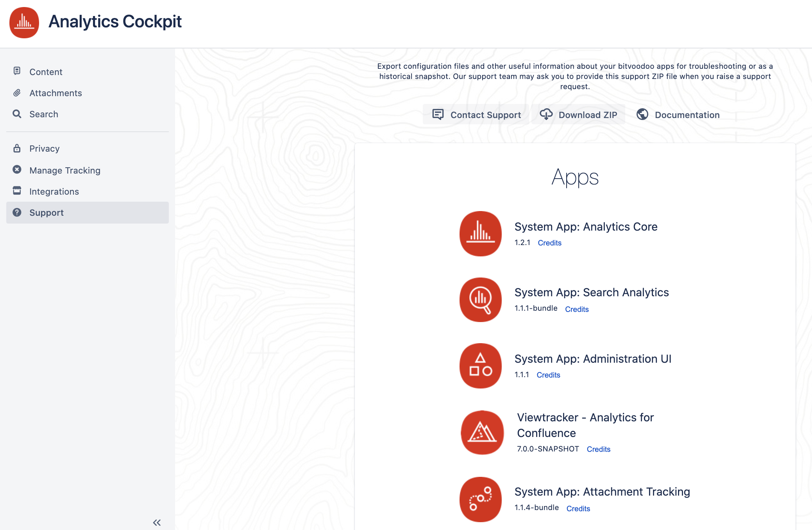Collapse the sidebar with double chevron

[x=157, y=523]
